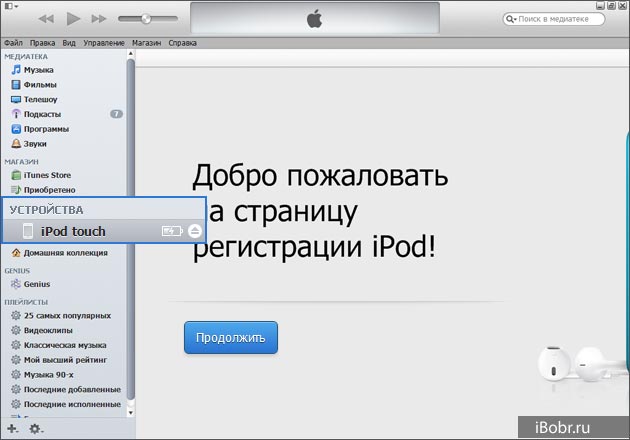Click sidebar scrollbar up arrow
The width and height of the screenshot is (630, 440).
[131, 53]
